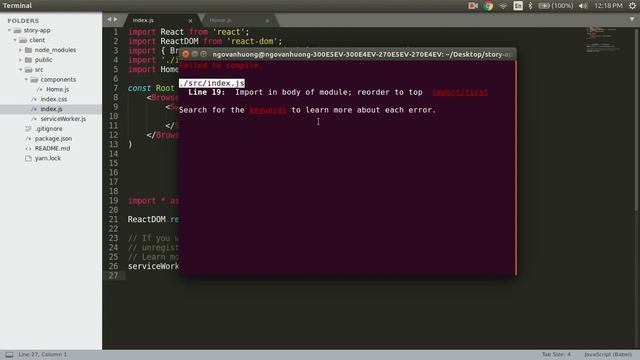Open the Wi-Fi network indicator
The width and height of the screenshot is (640, 360).
click(x=503, y=6)
